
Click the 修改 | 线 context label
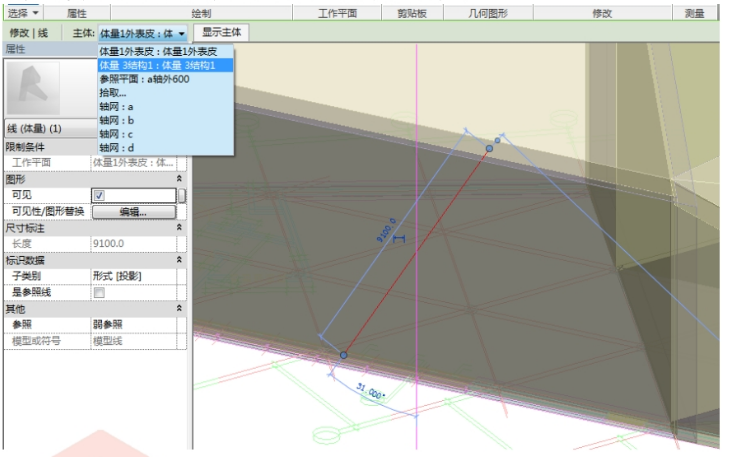tap(28, 33)
